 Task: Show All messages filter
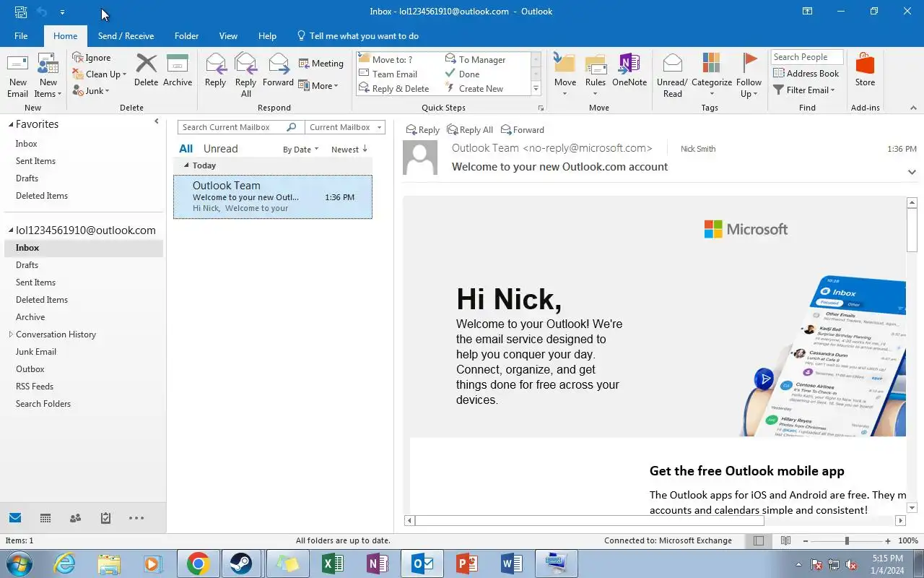(186, 149)
